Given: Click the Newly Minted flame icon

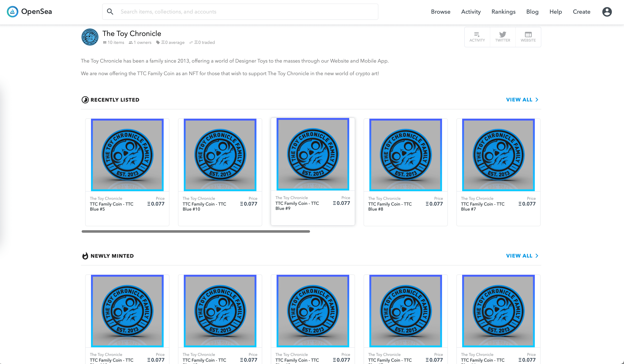Looking at the screenshot, I should [x=85, y=256].
